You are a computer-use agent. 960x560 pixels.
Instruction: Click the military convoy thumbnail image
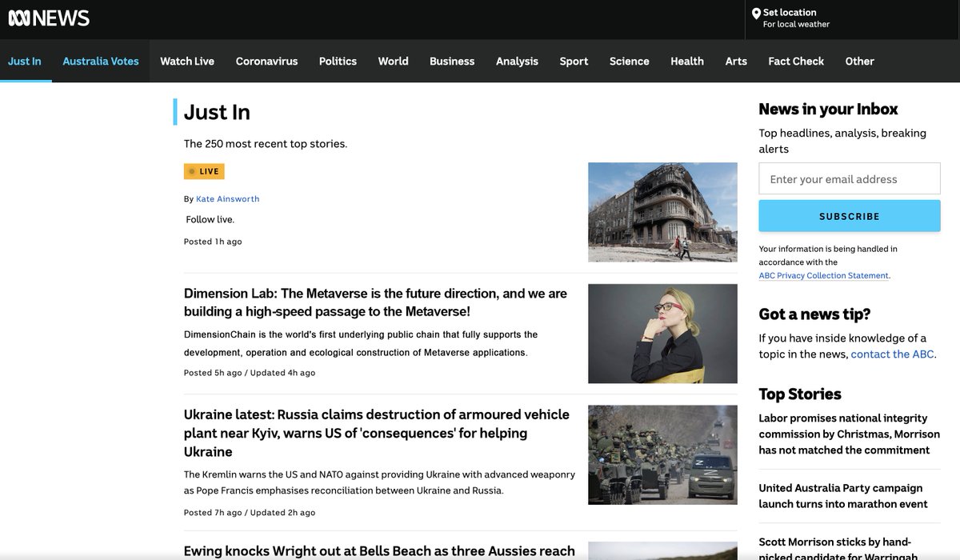tap(662, 454)
